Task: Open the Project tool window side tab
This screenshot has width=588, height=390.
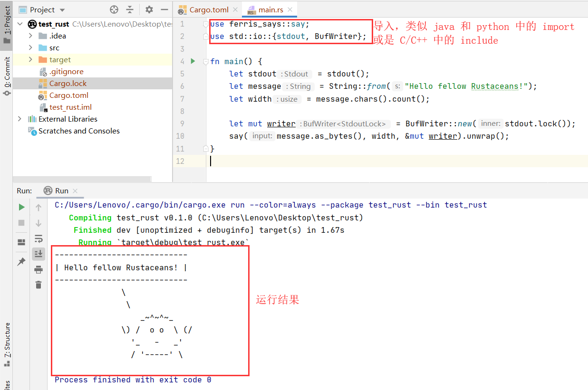Action: click(7, 24)
